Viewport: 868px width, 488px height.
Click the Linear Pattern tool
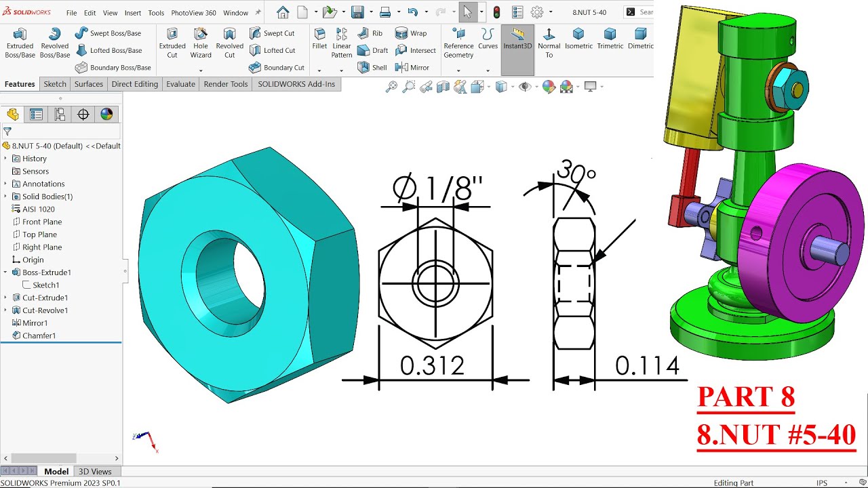(x=342, y=43)
